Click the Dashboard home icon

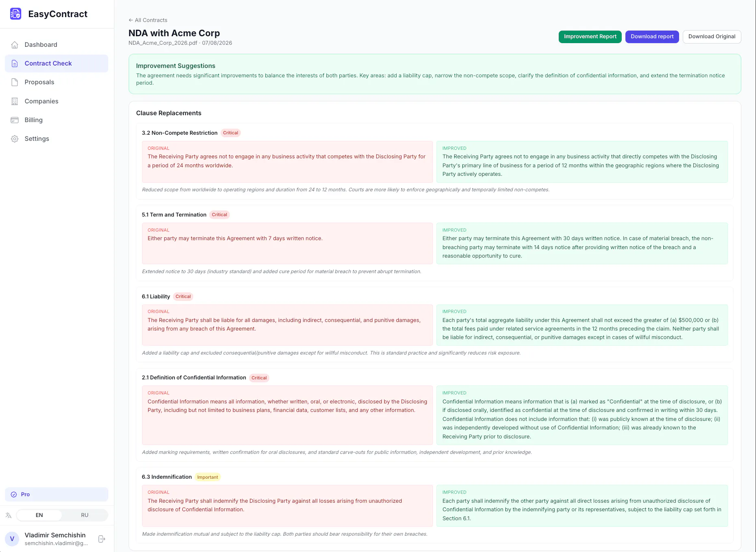[x=15, y=45]
